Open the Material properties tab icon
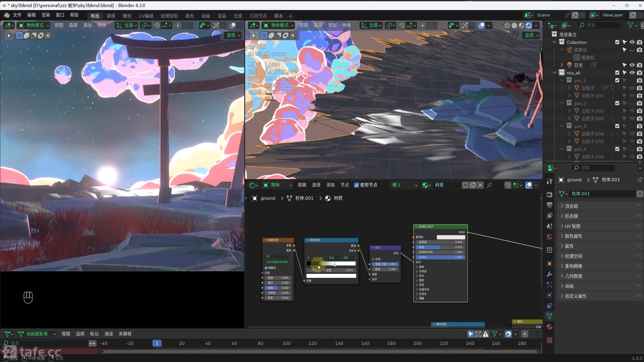The width and height of the screenshot is (644, 362). click(x=549, y=327)
